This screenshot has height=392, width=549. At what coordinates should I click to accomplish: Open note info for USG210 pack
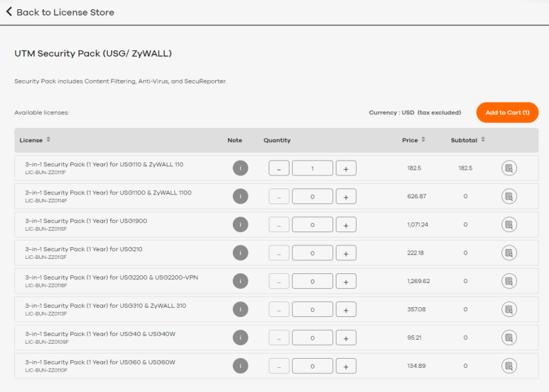click(241, 253)
